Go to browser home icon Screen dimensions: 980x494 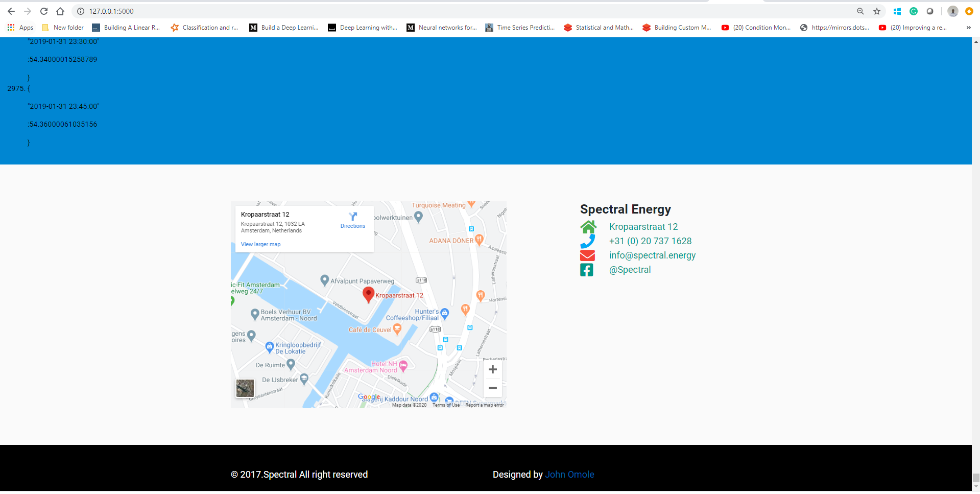(60, 11)
